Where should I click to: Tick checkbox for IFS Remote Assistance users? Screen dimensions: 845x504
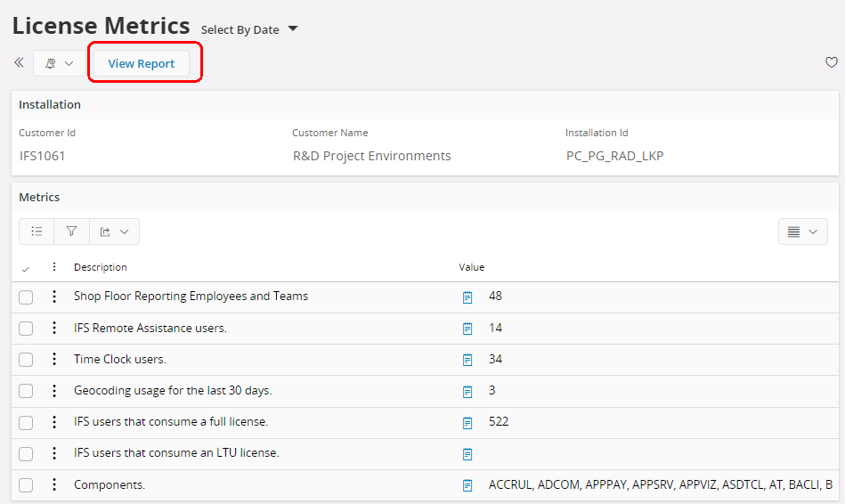pyautogui.click(x=26, y=329)
